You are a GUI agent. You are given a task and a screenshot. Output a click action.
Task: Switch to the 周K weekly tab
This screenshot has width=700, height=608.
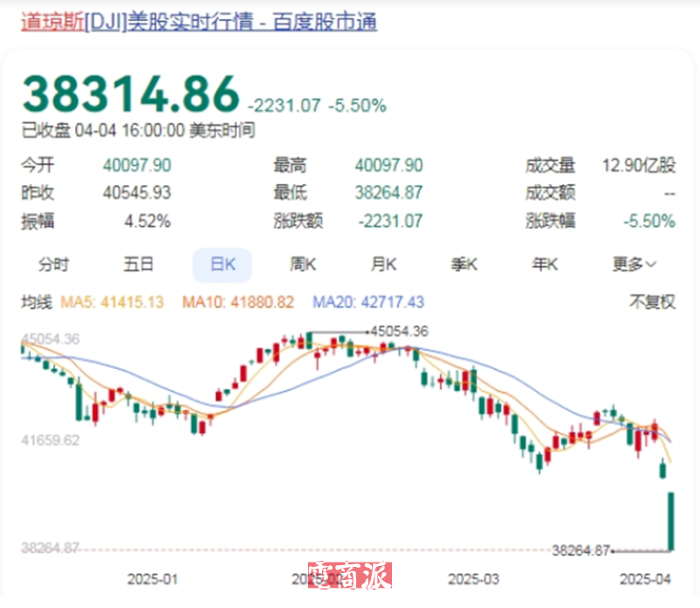coord(303,264)
